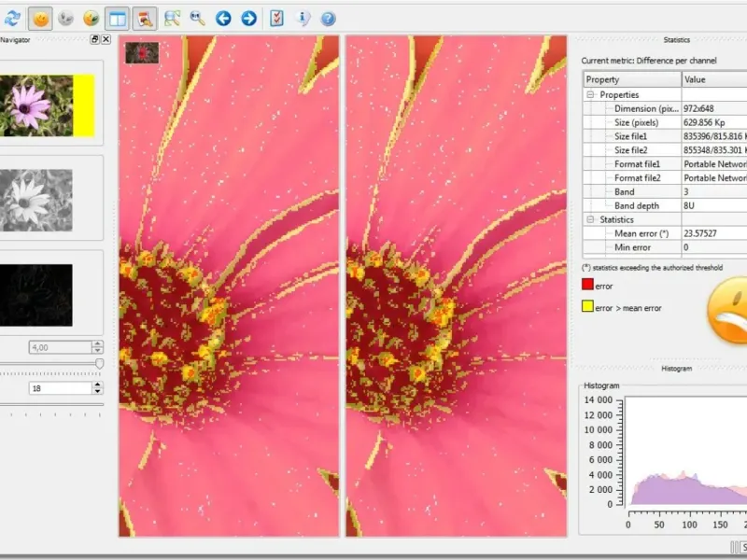Open the info speech bubble icon
The height and width of the screenshot is (560, 747).
pyautogui.click(x=303, y=18)
